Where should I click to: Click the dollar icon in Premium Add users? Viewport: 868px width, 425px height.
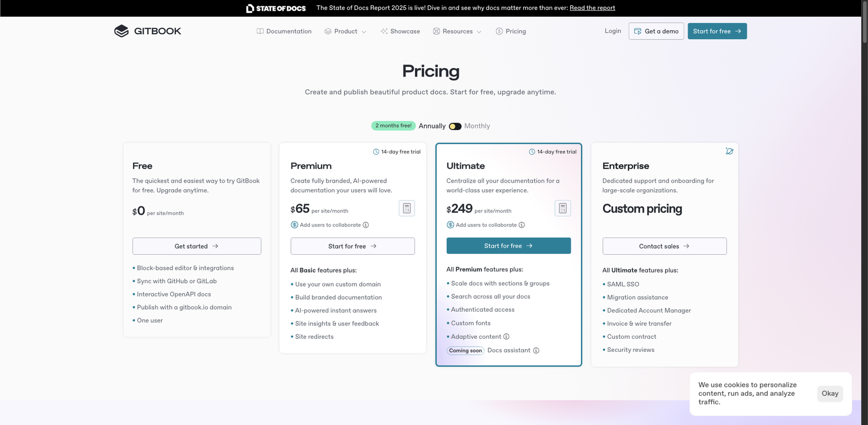tap(294, 225)
